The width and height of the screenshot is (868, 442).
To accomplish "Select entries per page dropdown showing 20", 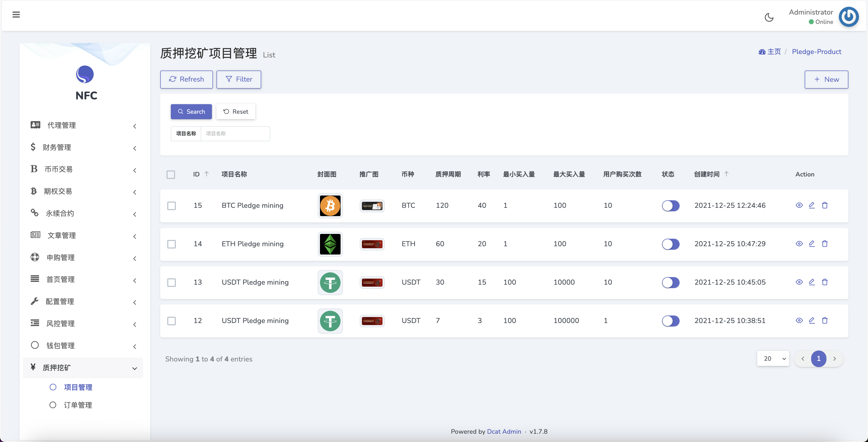I will coord(773,359).
